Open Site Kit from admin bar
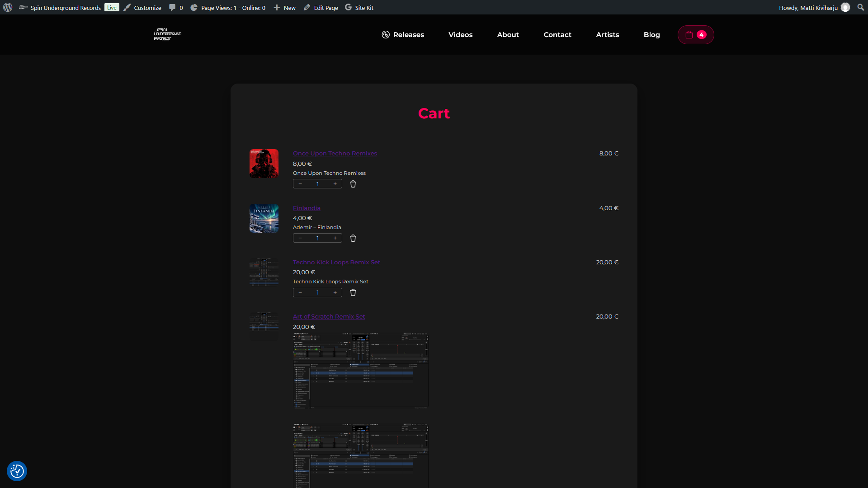The image size is (868, 488). (x=359, y=8)
